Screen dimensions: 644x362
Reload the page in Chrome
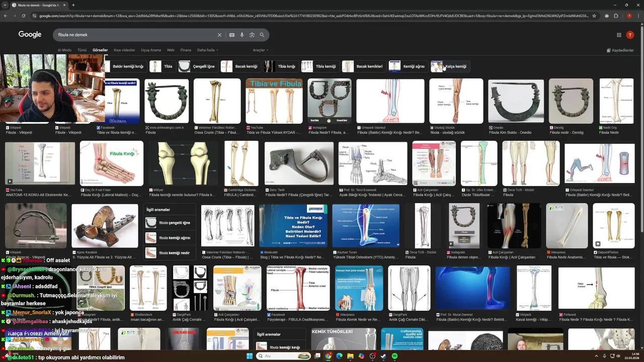click(x=24, y=16)
